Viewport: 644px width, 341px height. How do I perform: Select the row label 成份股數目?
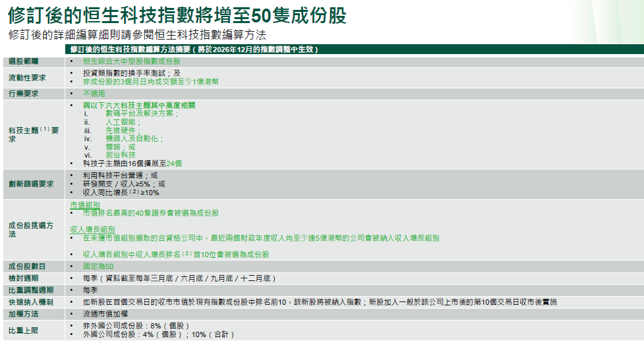coord(27,266)
